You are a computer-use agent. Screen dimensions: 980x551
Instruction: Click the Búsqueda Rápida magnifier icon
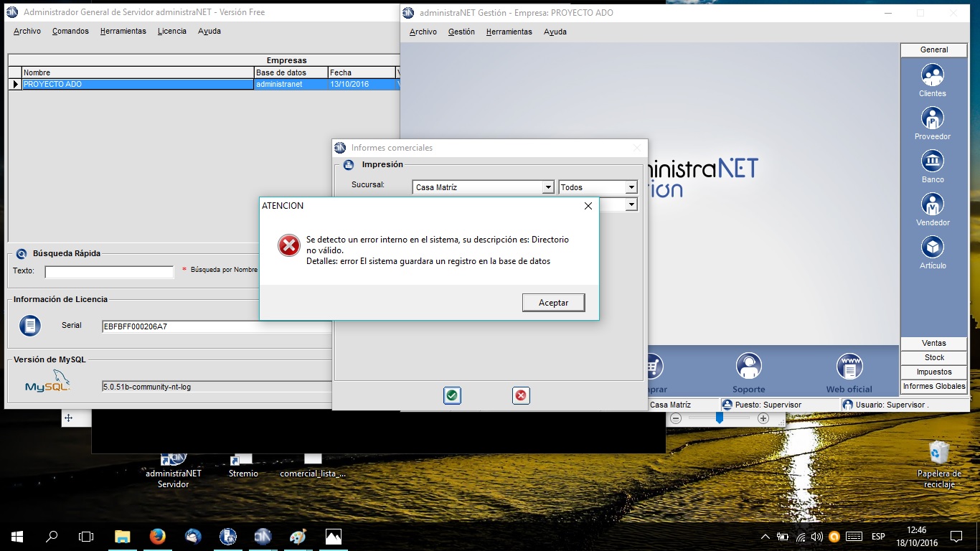[x=21, y=253]
